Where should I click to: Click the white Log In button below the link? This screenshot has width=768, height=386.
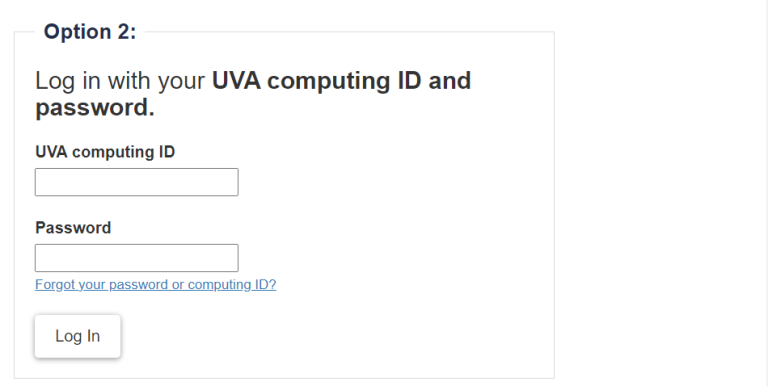point(77,336)
